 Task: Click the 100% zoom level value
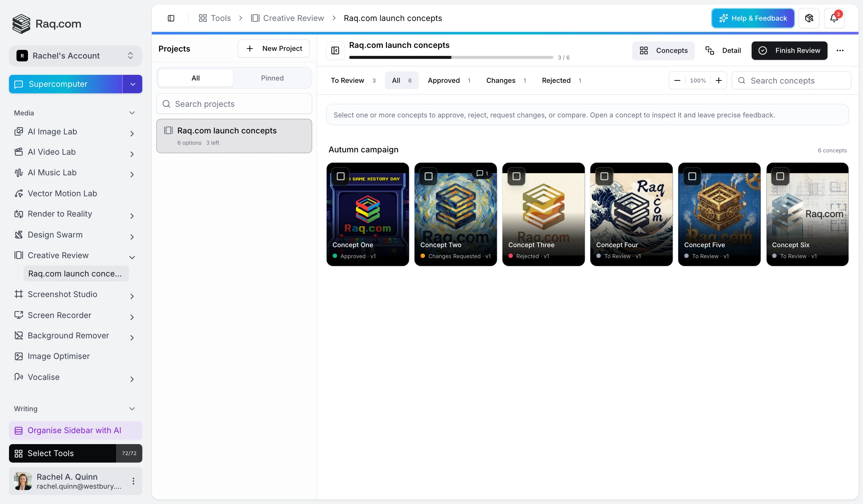(698, 81)
